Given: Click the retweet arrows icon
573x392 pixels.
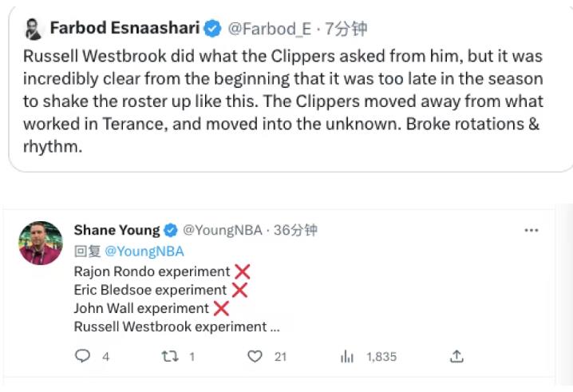Looking at the screenshot, I should [x=168, y=356].
